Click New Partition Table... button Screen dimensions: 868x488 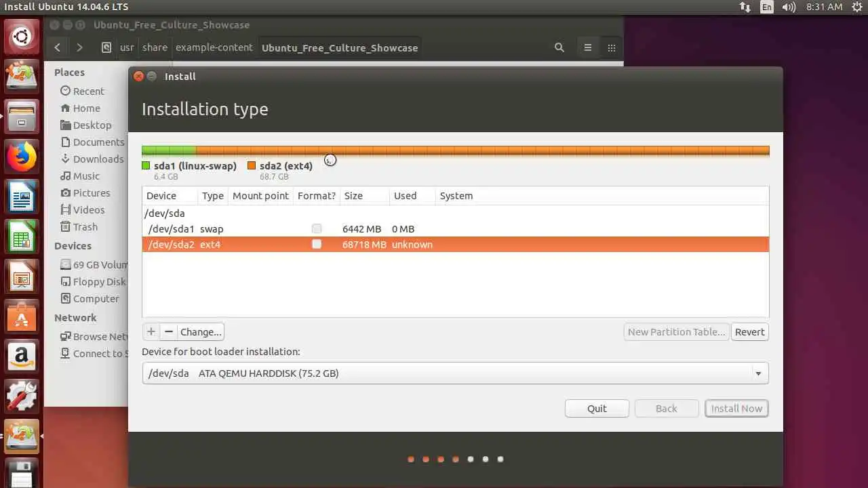click(676, 331)
